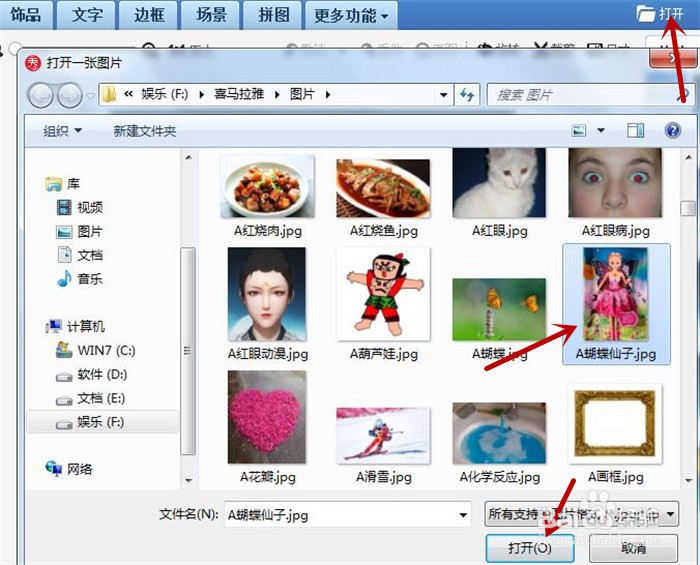Screen dimensions: 700x565
Task: Click file list scrollbar down arrow
Action: tap(688, 481)
